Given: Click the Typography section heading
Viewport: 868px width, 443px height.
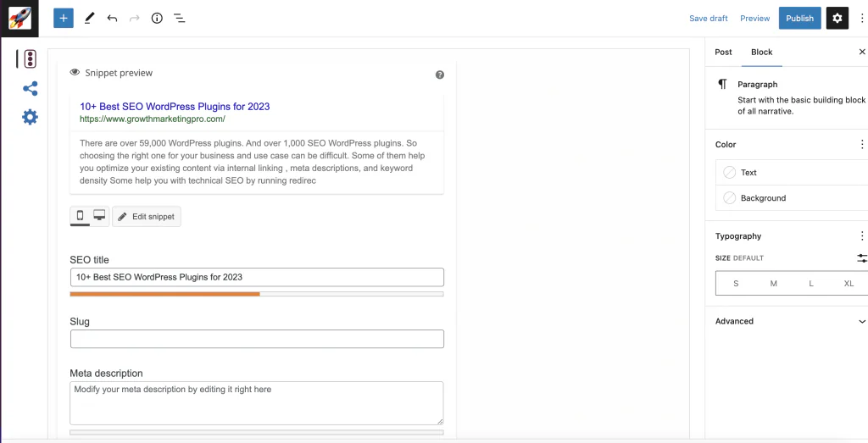Looking at the screenshot, I should [x=738, y=236].
